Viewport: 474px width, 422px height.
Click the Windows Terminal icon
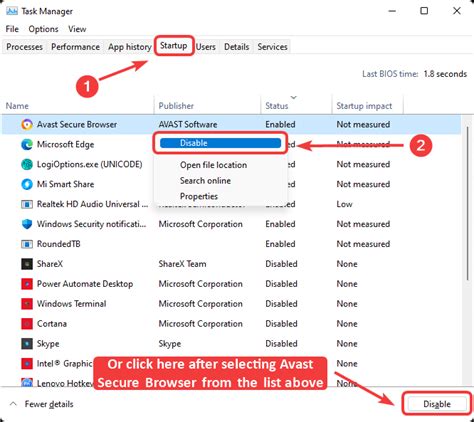(27, 304)
